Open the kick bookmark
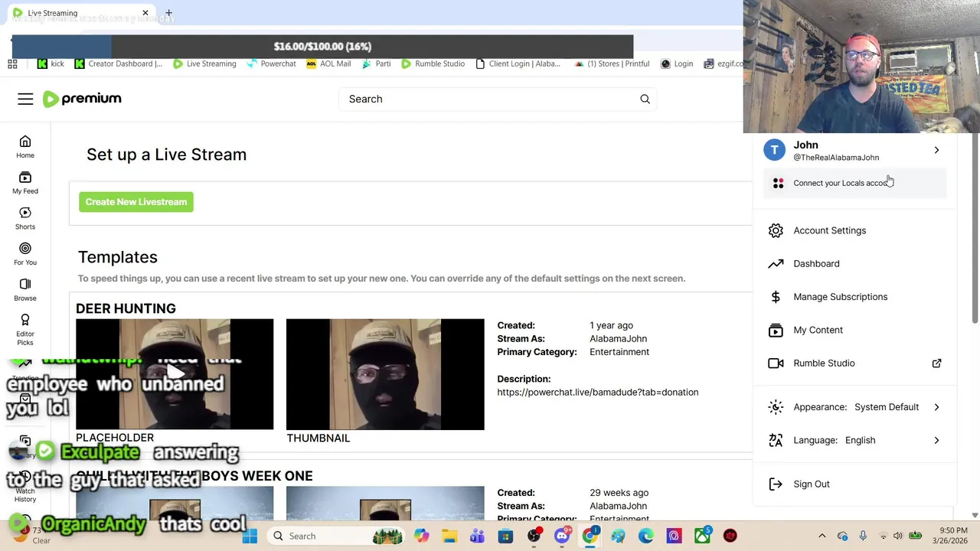The height and width of the screenshot is (551, 980). pyautogui.click(x=51, y=64)
